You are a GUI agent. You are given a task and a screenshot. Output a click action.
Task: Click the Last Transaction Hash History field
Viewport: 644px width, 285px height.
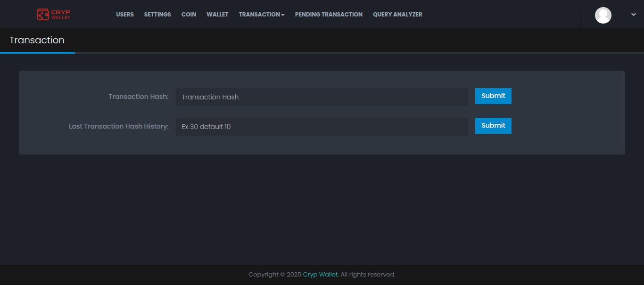pos(322,127)
